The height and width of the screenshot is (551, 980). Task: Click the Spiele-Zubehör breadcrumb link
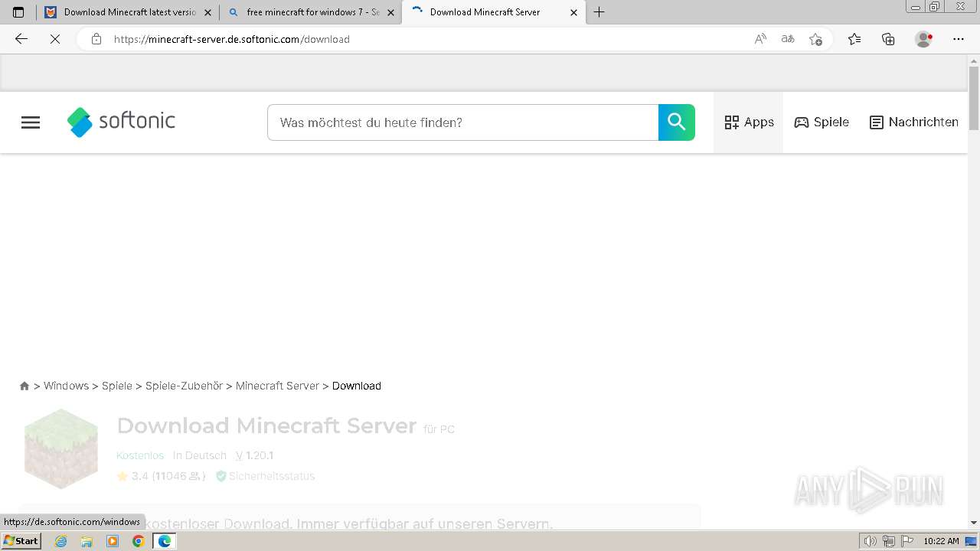click(184, 386)
